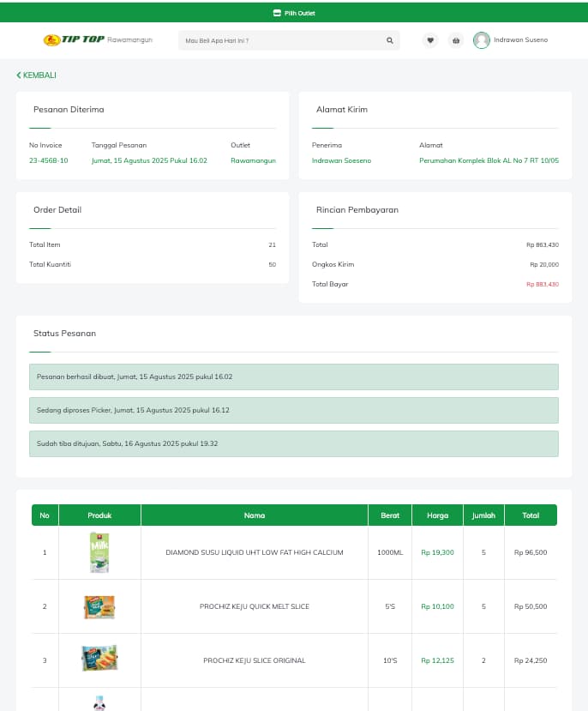588x711 pixels.
Task: Click Total Item value 21
Action: [272, 244]
